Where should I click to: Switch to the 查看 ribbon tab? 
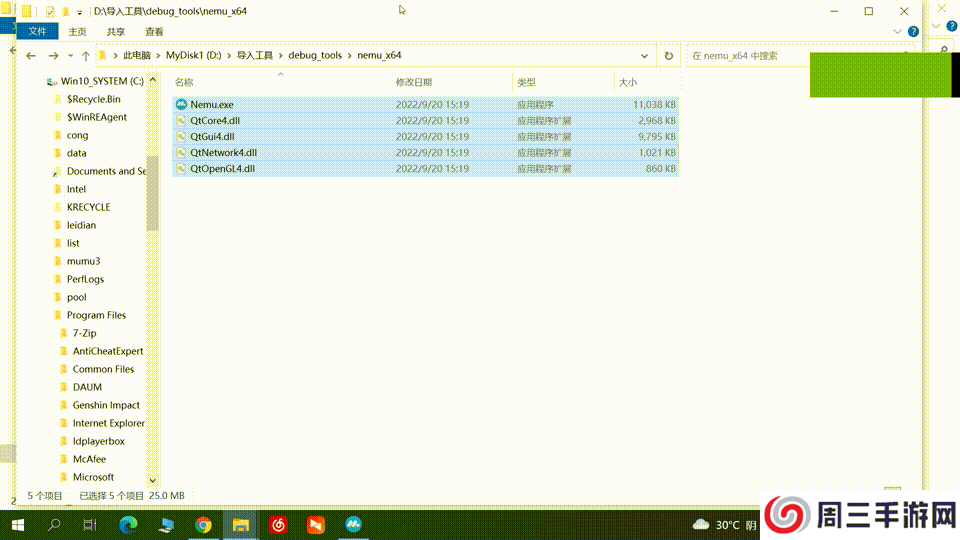tap(155, 31)
